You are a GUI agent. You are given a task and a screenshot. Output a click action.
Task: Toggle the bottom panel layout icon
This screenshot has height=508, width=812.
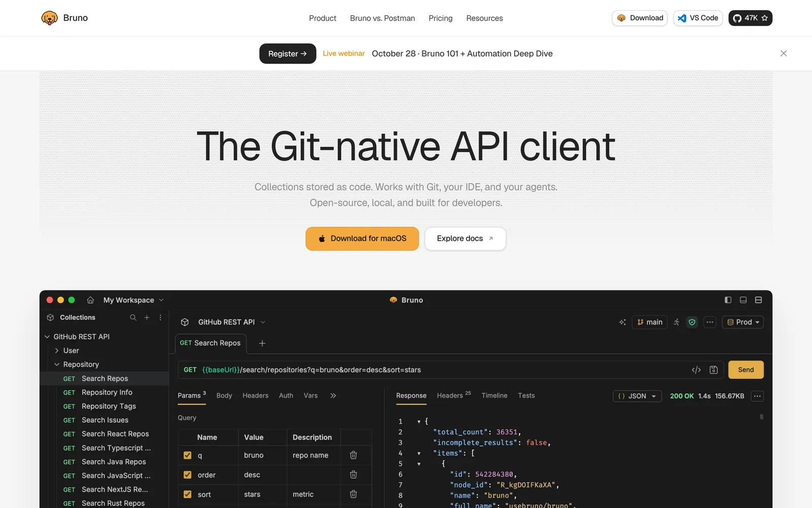[743, 300]
